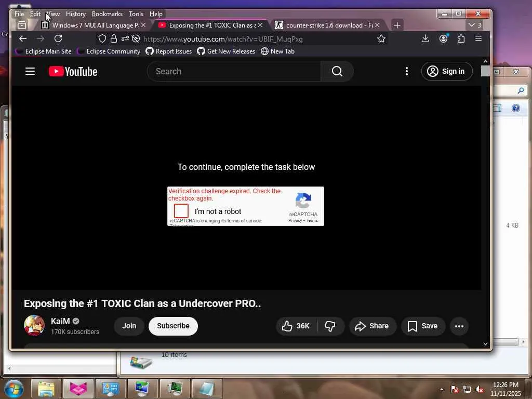This screenshot has height=399, width=532.
Task: Bookmark this page with the star icon
Action: coord(381,38)
